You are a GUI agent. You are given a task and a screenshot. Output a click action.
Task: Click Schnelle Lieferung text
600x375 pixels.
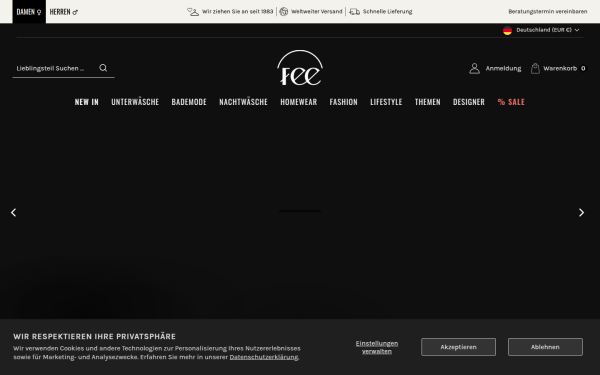[x=388, y=11]
